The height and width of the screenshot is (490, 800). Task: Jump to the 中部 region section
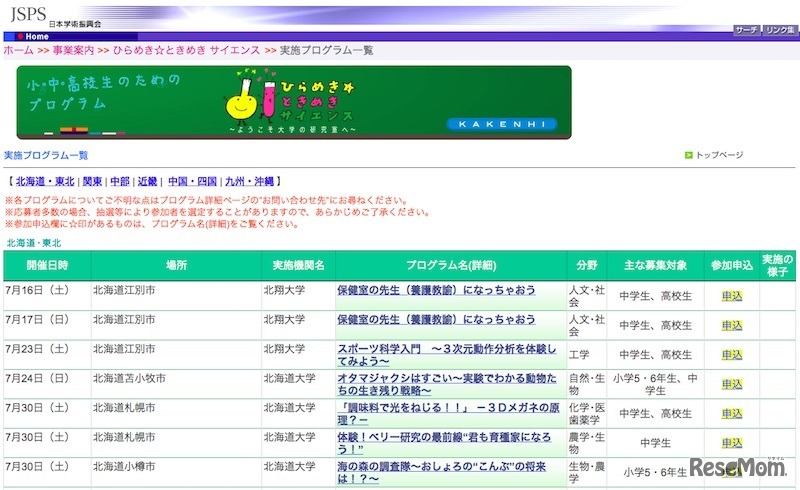[120, 182]
